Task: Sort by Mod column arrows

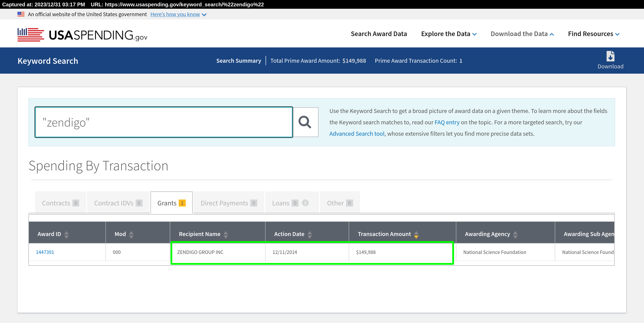Action: pos(131,234)
